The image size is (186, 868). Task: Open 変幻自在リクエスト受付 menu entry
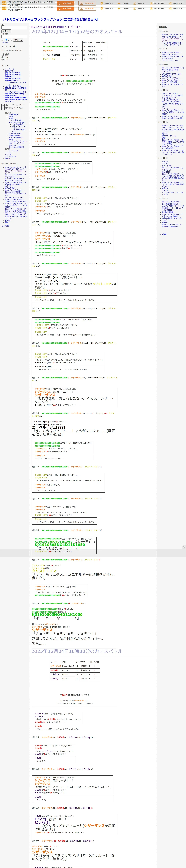coord(17,92)
